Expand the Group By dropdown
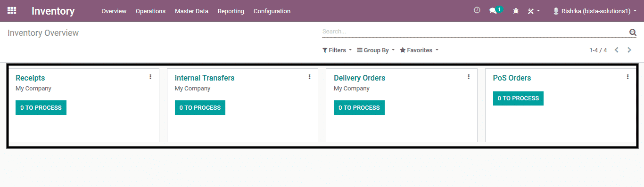This screenshot has height=187, width=644. pyautogui.click(x=376, y=50)
